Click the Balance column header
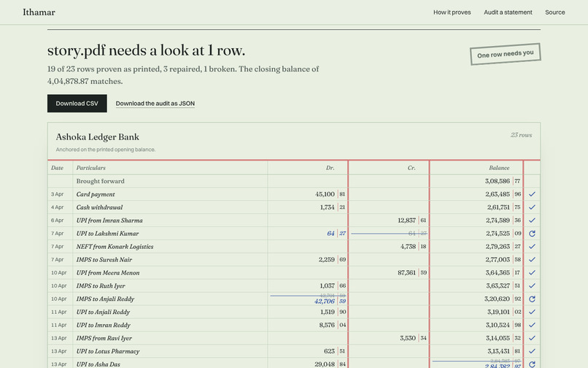This screenshot has height=368, width=588. (x=499, y=168)
